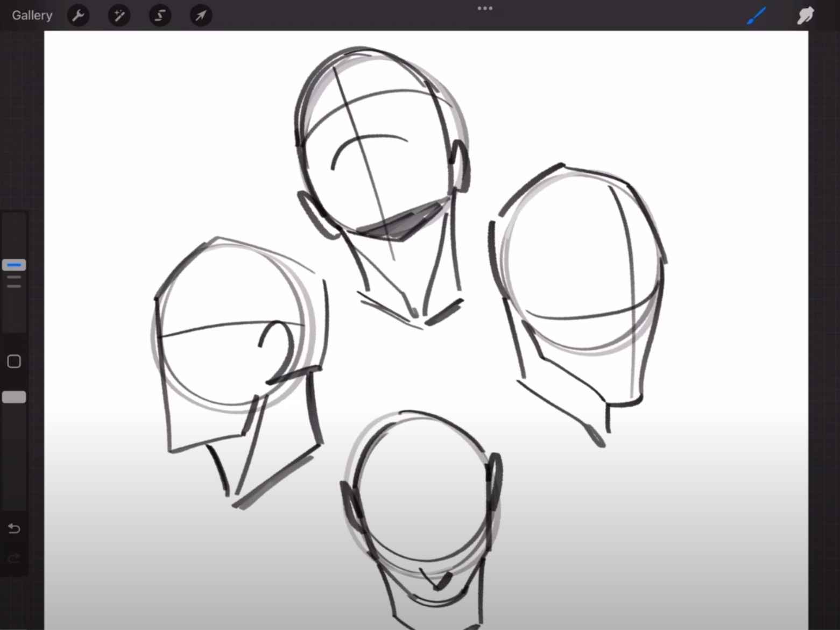This screenshot has width=840, height=630.
Task: Open the Adjustments magic wand menu
Action: tap(119, 15)
